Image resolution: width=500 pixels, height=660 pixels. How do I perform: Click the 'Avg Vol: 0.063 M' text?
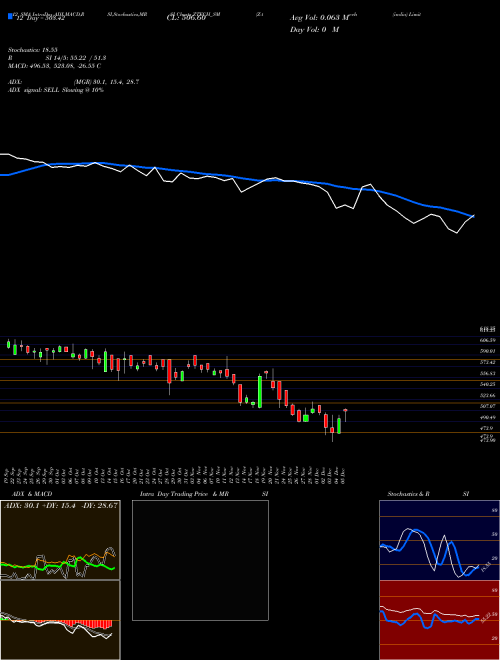coord(320,18)
